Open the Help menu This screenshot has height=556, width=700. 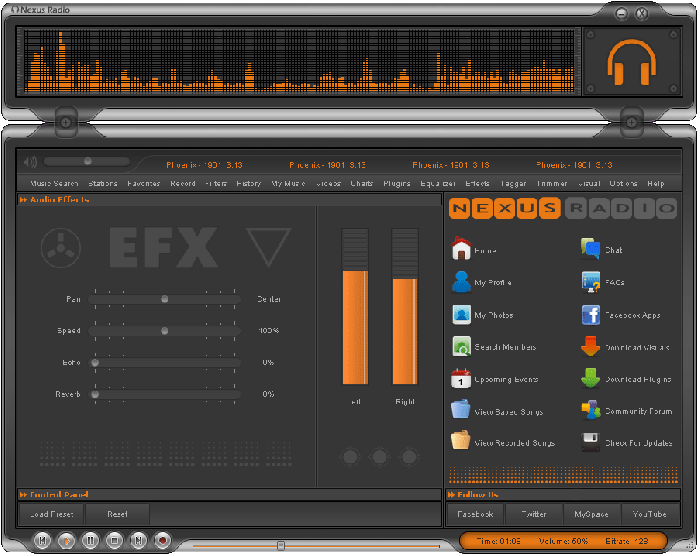click(656, 184)
